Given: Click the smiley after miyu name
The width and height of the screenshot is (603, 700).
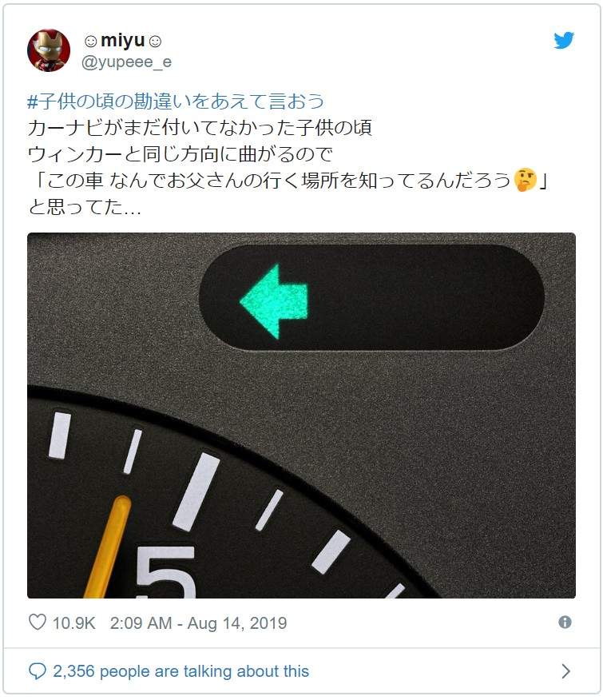Looking at the screenshot, I should [x=155, y=42].
